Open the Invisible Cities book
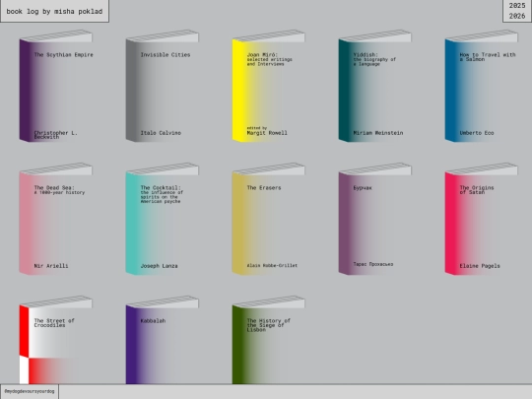Viewport: 532px width, 399px height. point(163,86)
